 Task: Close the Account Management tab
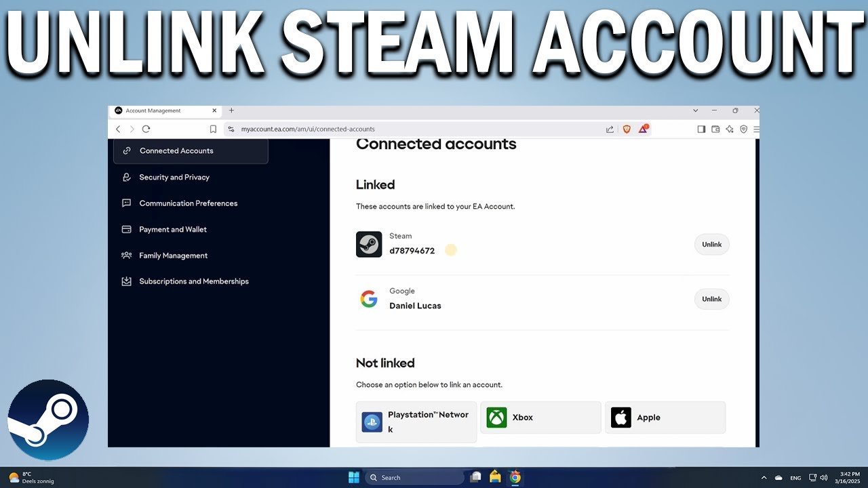click(215, 110)
